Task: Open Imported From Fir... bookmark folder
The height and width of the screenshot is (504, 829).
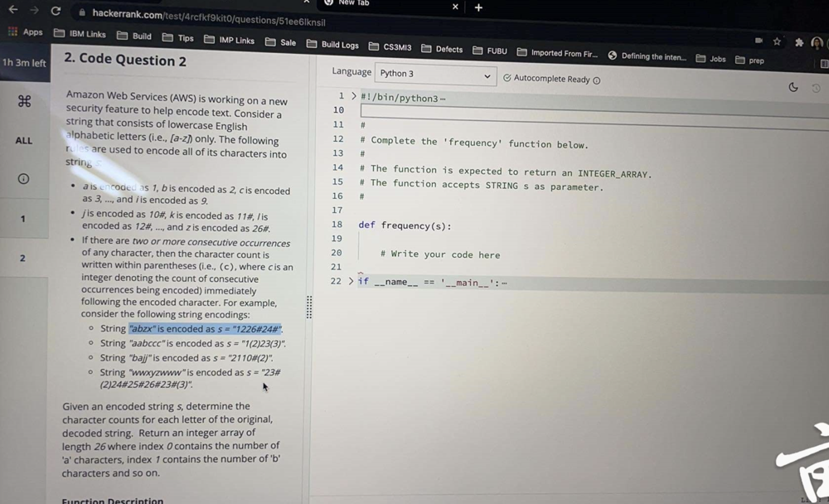Action: point(557,53)
